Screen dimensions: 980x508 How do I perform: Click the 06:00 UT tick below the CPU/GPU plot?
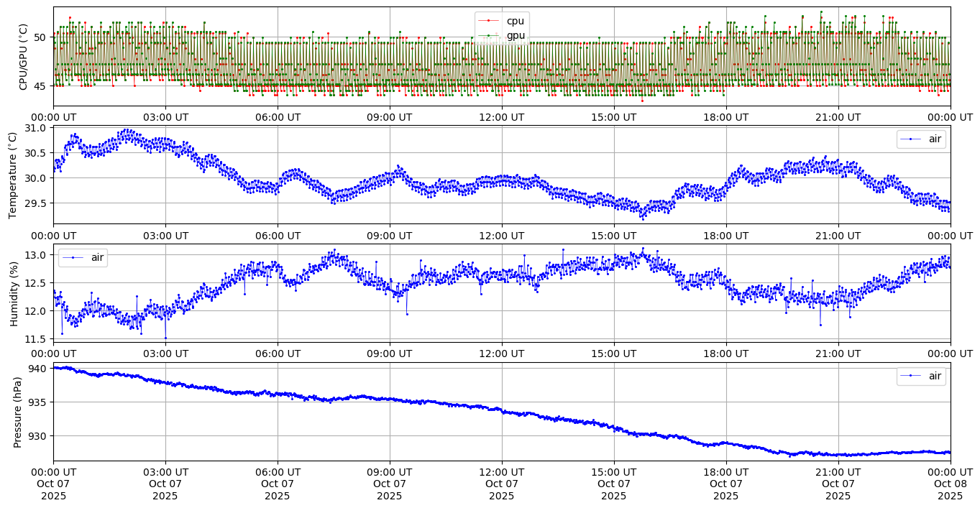click(x=277, y=117)
